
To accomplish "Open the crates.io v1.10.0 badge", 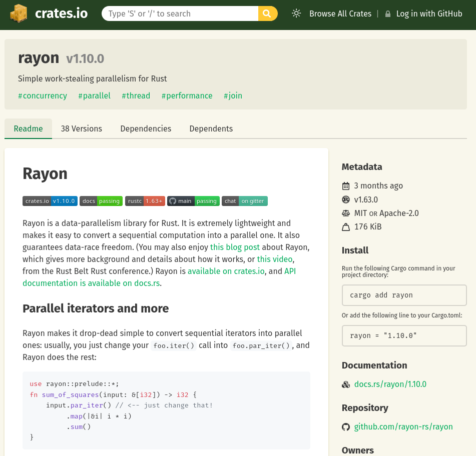I will [x=50, y=201].
